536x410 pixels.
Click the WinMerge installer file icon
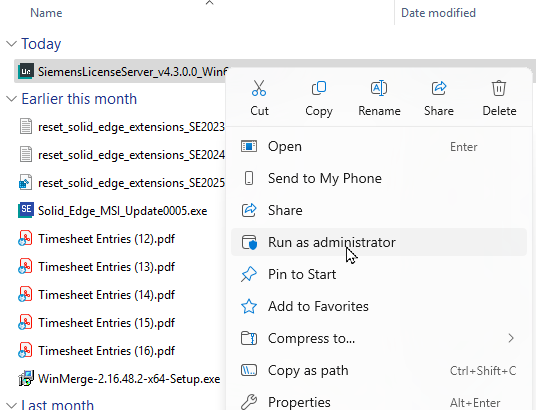tap(26, 378)
